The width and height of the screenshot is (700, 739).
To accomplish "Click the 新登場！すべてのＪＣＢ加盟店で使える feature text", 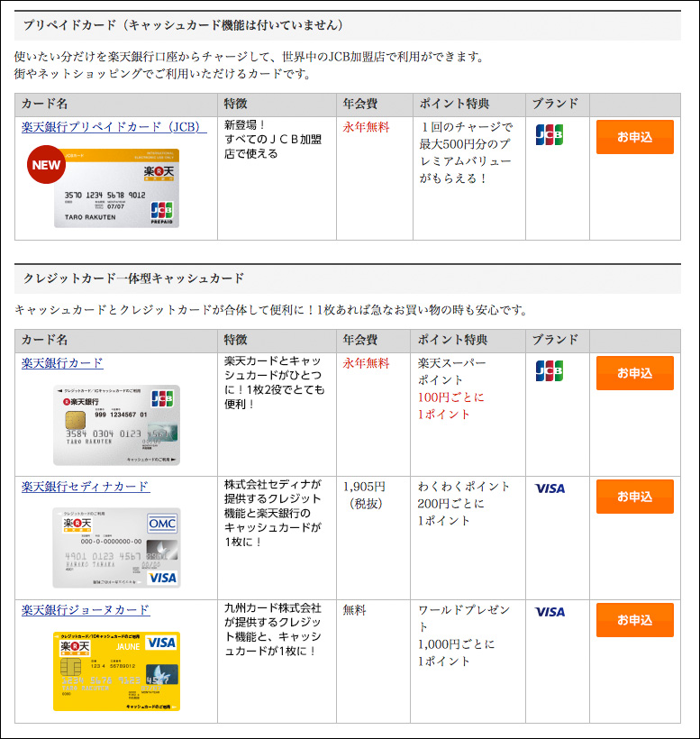I will coord(273,140).
